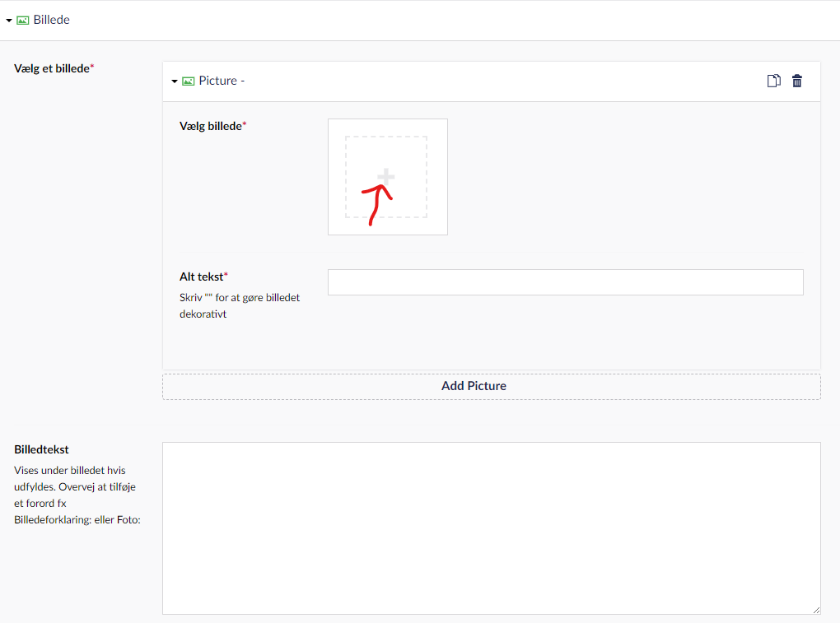Viewport: 840px width, 623px height.
Task: Grab the Billedtekst textarea resize handle
Action: (x=816, y=610)
